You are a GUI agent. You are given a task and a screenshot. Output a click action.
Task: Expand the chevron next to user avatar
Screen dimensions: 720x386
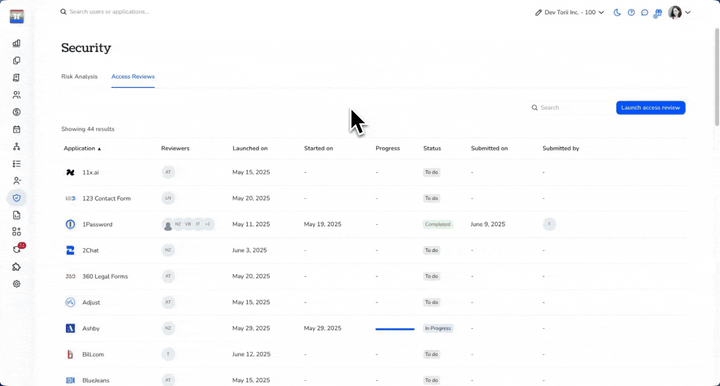[x=687, y=12]
